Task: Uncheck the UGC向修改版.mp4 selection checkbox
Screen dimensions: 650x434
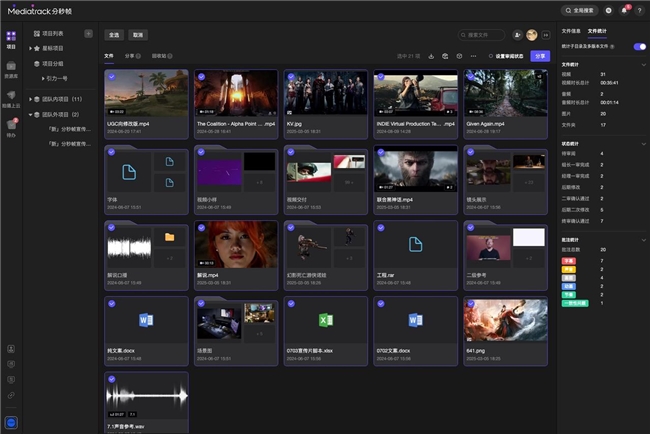Action: click(x=112, y=76)
